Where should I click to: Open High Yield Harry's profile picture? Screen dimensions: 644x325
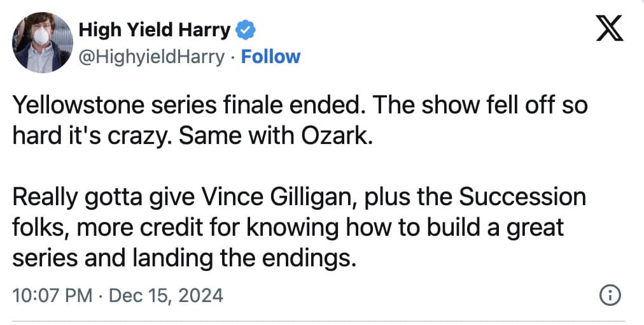click(41, 42)
